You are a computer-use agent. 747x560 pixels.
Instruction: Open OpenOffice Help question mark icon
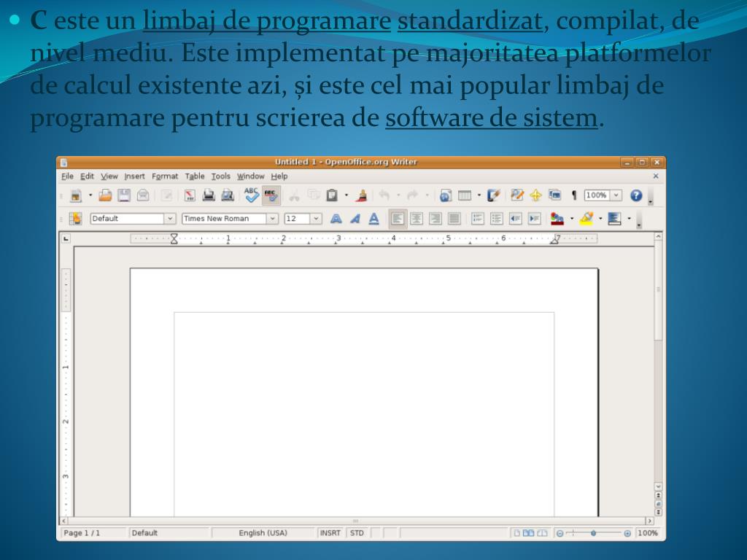click(x=636, y=195)
